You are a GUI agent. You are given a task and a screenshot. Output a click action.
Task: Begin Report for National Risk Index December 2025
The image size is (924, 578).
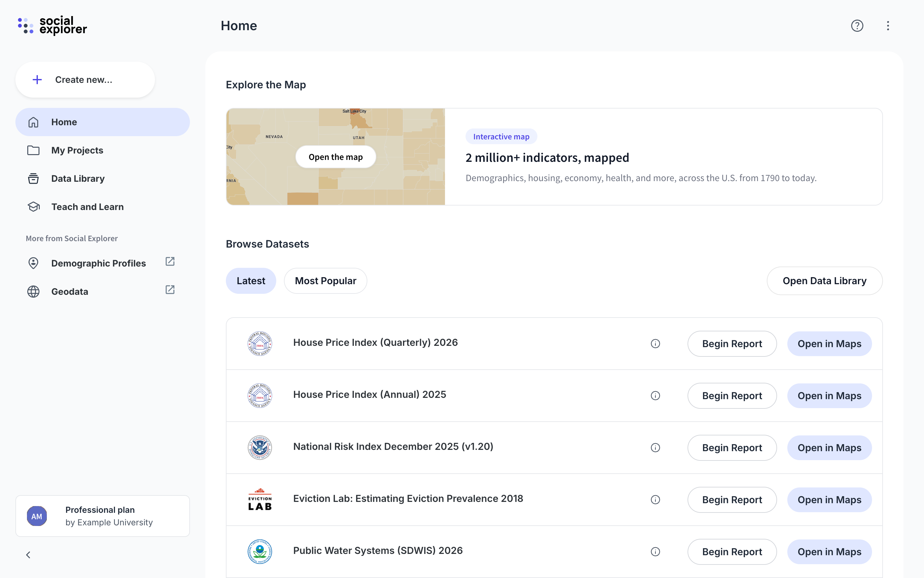pyautogui.click(x=732, y=448)
